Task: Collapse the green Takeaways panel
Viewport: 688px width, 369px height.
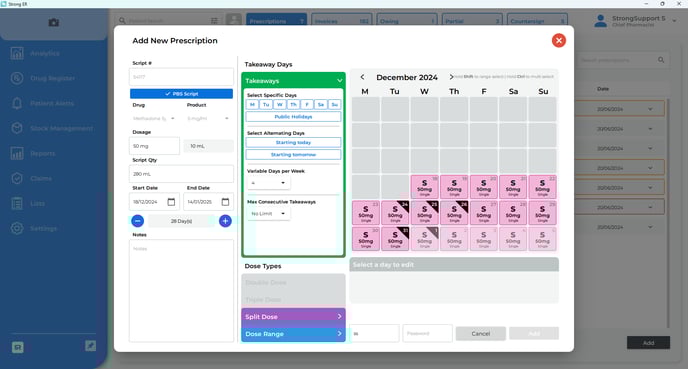Action: coord(340,81)
